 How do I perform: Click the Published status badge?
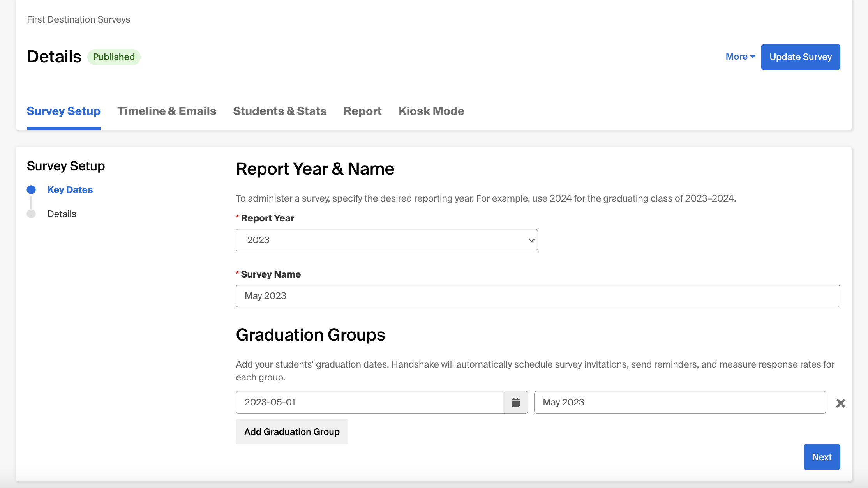[114, 57]
